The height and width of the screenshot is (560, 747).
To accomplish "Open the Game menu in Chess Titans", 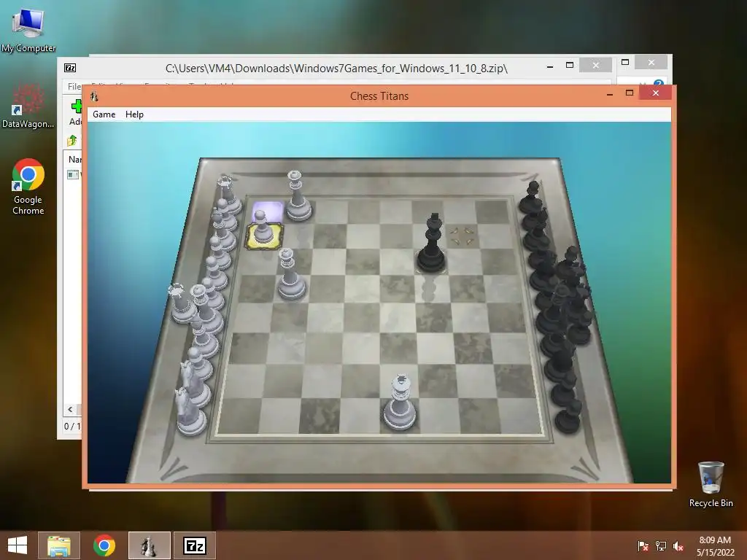I will [x=104, y=114].
